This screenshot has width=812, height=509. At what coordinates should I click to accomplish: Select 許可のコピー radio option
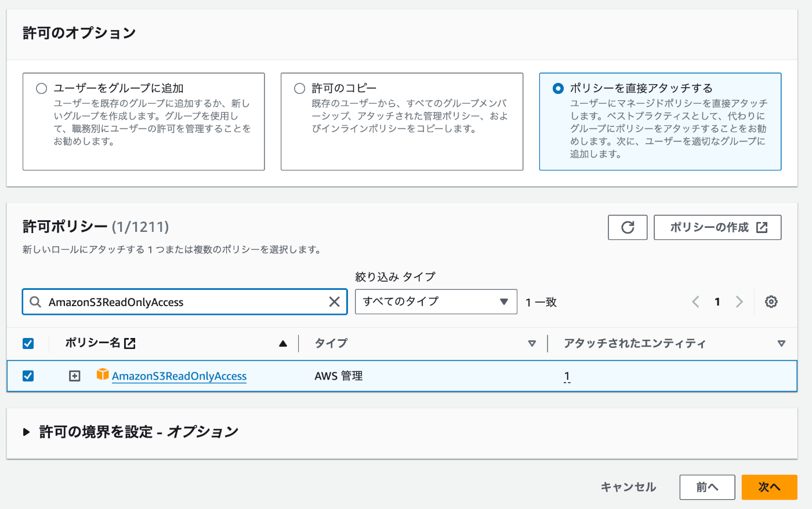tap(300, 88)
